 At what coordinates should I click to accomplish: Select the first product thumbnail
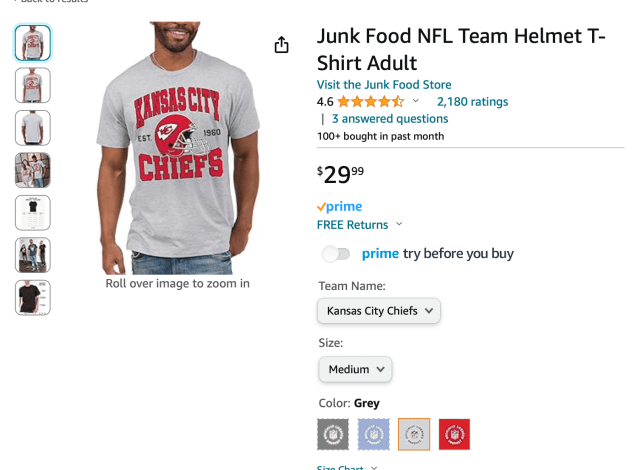33,43
